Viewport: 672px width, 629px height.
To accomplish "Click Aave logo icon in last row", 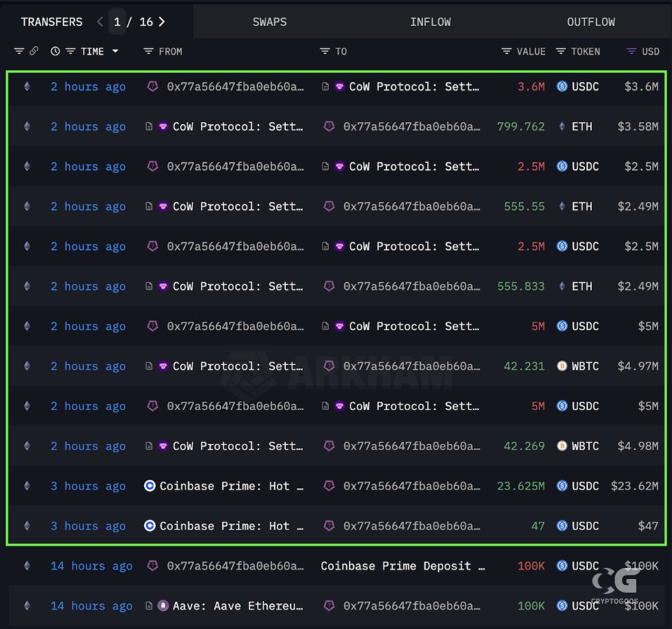I will [x=163, y=606].
